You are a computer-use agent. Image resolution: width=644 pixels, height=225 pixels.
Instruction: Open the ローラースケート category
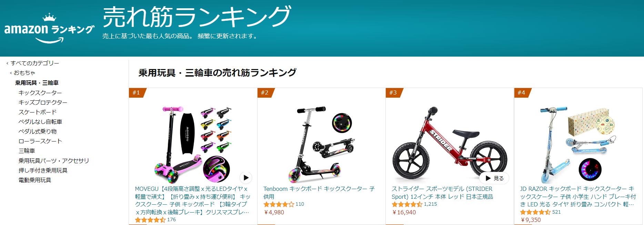point(40,141)
